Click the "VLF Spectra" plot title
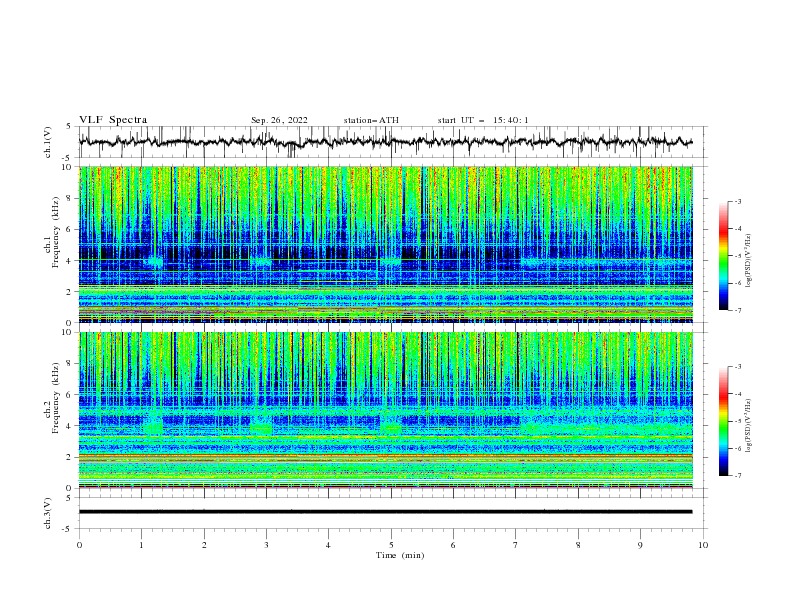Image resolution: width=792 pixels, height=612 pixels. click(113, 120)
